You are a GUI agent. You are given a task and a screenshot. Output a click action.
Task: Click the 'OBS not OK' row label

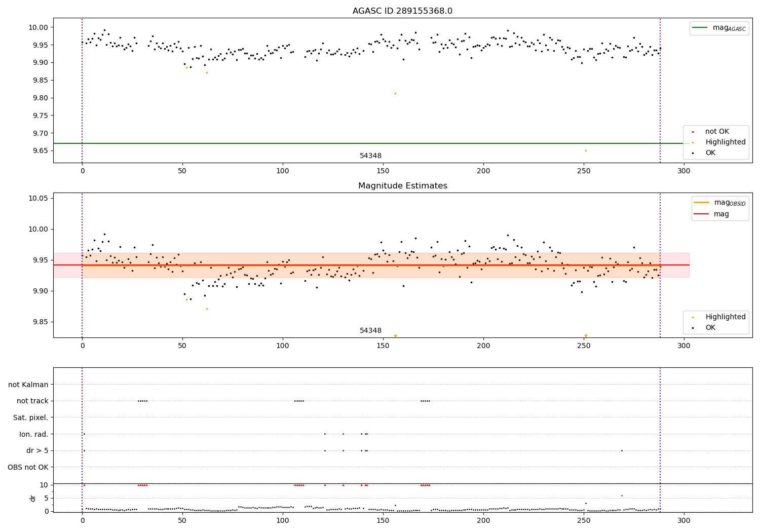[x=28, y=467]
